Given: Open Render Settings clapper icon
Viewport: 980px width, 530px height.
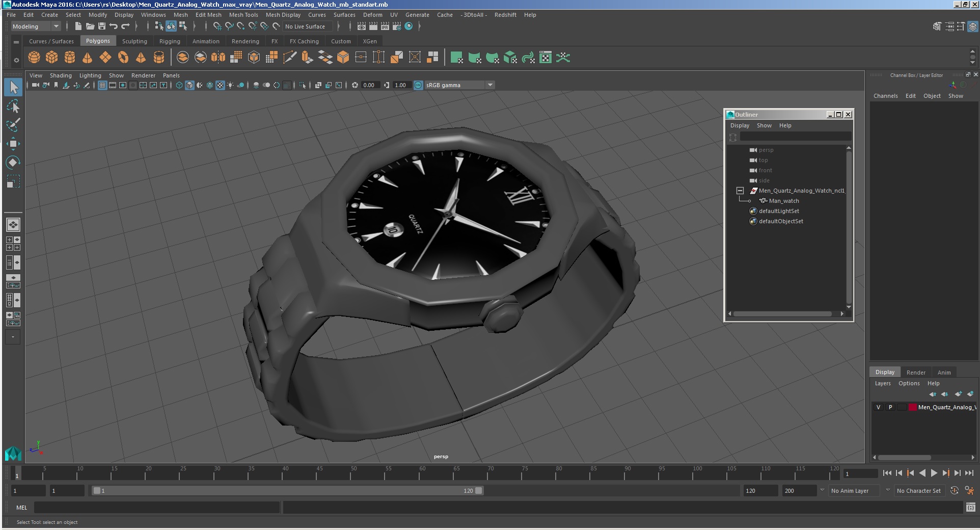Looking at the screenshot, I should point(396,26).
